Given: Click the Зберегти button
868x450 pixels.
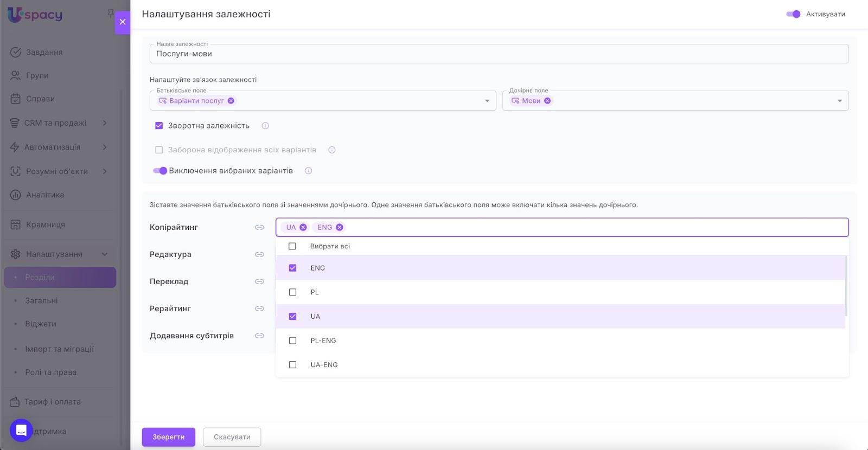Looking at the screenshot, I should point(168,437).
